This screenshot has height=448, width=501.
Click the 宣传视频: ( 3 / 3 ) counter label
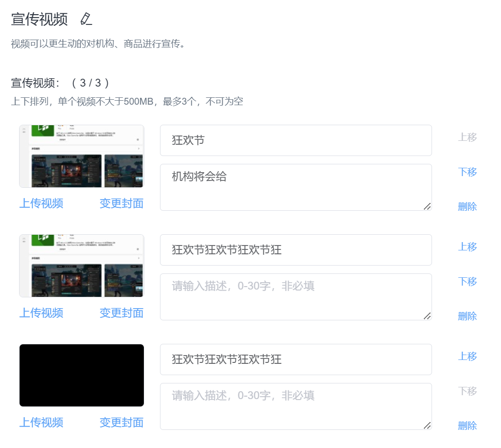[60, 83]
